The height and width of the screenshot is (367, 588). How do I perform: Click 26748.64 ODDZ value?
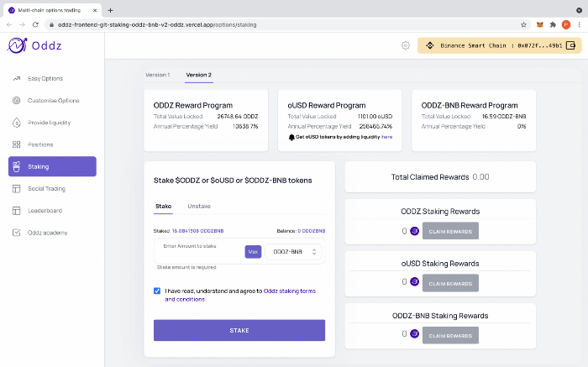(238, 117)
